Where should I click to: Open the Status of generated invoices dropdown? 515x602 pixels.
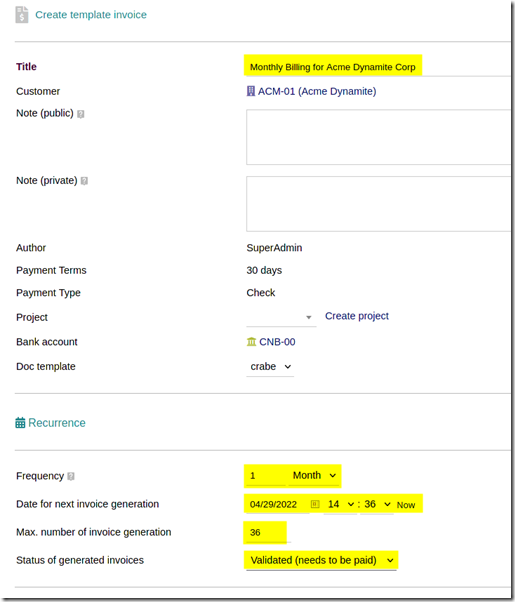click(x=321, y=560)
